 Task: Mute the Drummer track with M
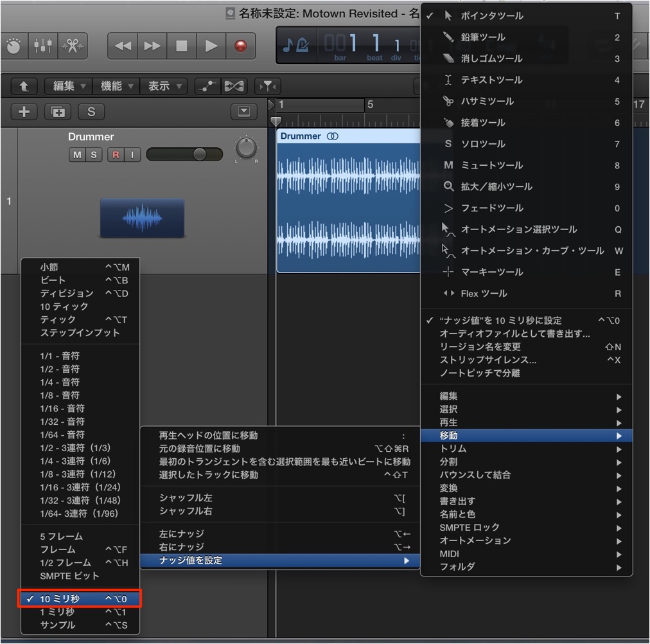[x=77, y=155]
